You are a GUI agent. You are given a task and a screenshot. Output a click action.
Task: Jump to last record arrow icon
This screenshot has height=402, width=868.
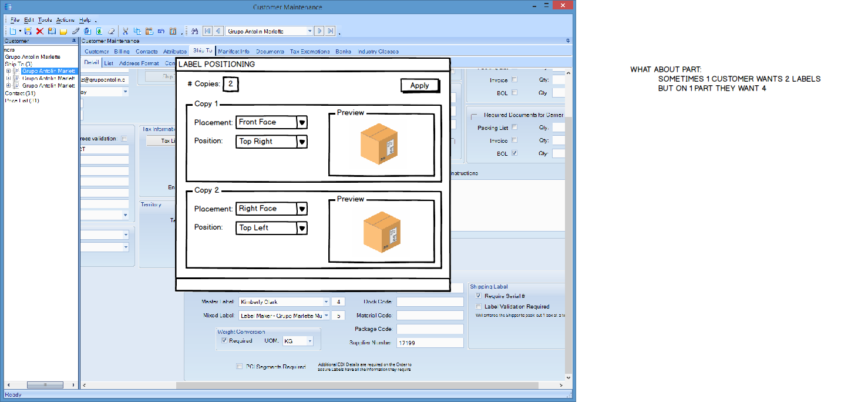pos(331,31)
